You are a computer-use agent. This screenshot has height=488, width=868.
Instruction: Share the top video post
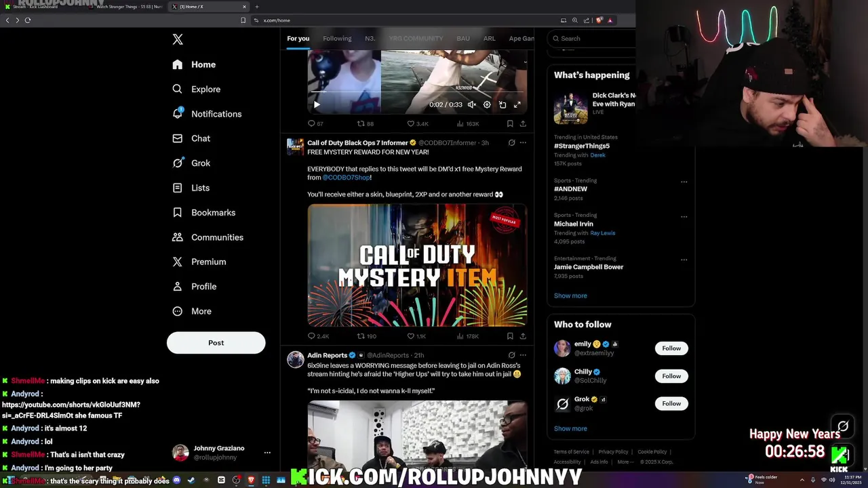point(523,123)
